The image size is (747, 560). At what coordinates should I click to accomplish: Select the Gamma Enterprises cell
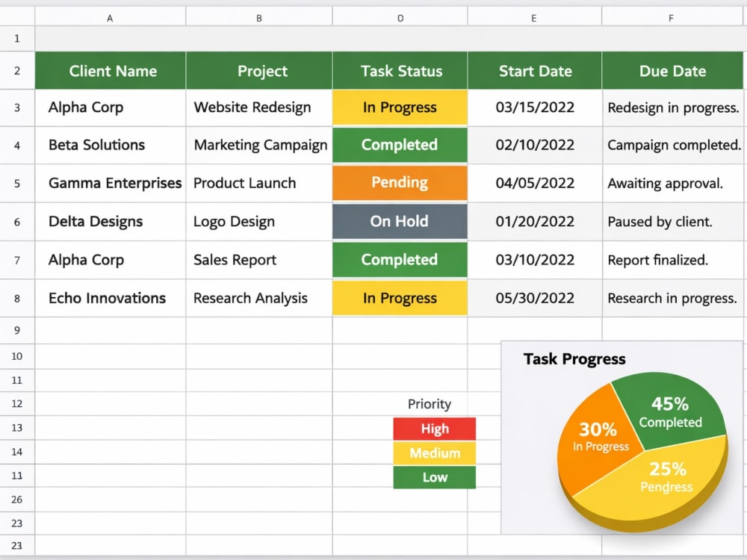pyautogui.click(x=110, y=184)
